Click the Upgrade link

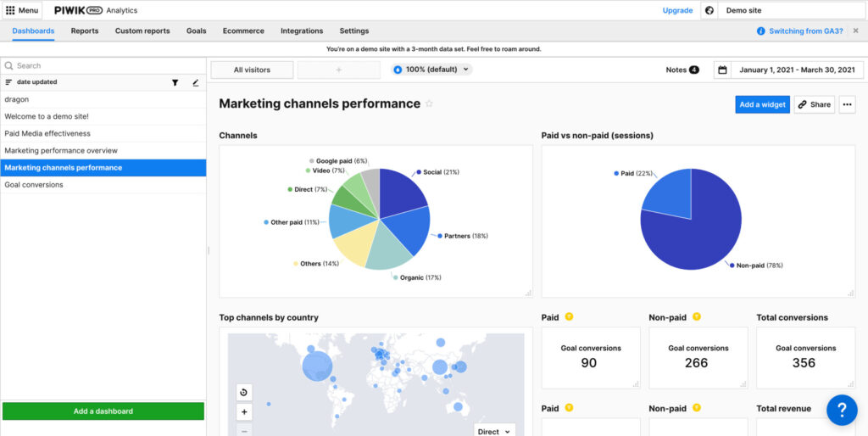coord(677,10)
